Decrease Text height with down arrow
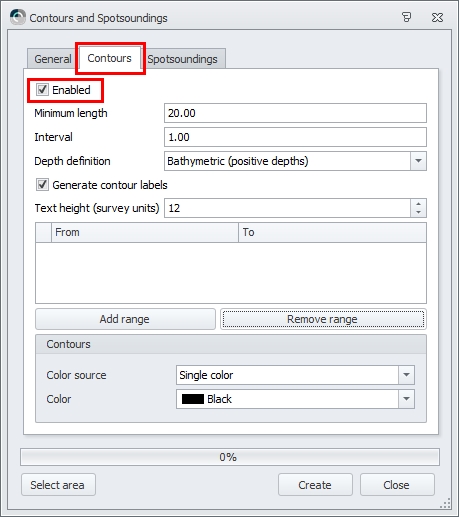The width and height of the screenshot is (459, 517). pos(419,212)
